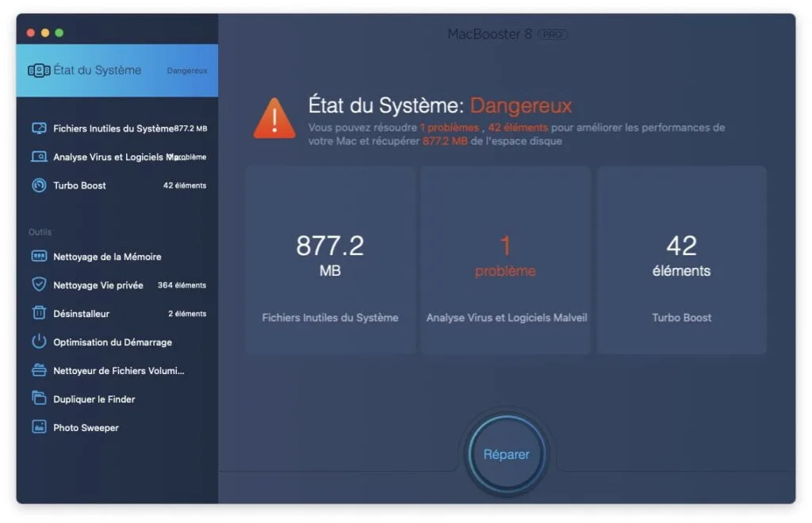The image size is (812, 523).
Task: Click the Dupliquer le Finder folders icon
Action: (39, 398)
